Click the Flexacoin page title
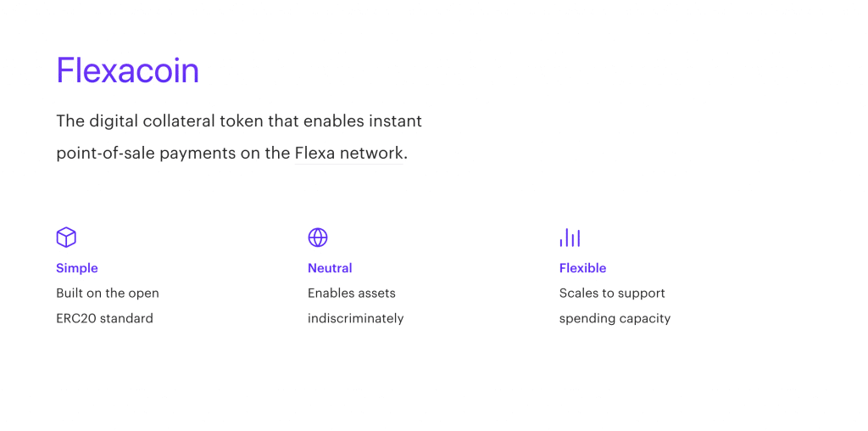Viewport: 868px width, 431px height. tap(128, 70)
